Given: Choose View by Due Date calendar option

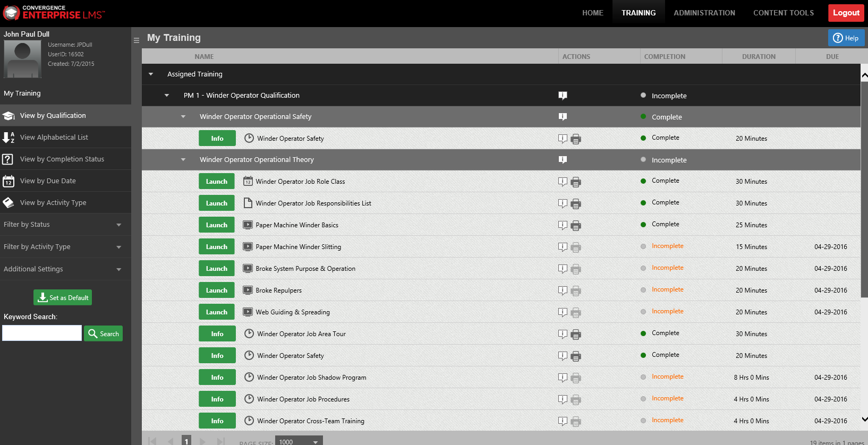Looking at the screenshot, I should [65, 181].
